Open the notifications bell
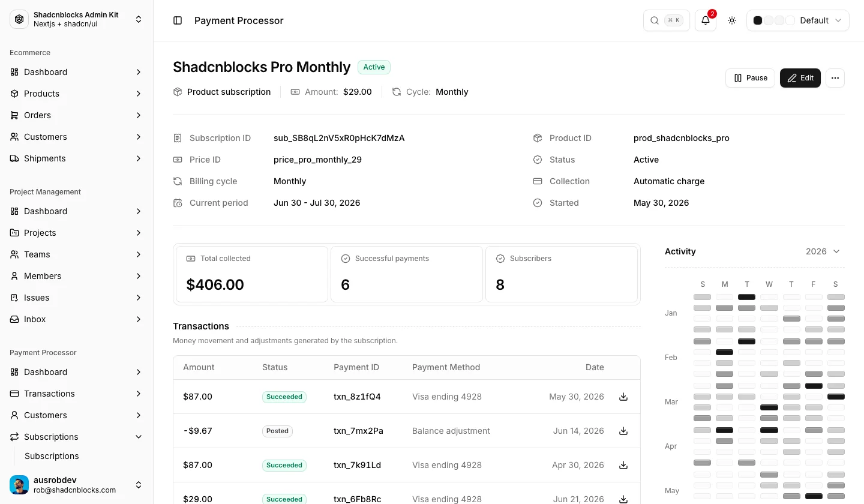 click(706, 20)
